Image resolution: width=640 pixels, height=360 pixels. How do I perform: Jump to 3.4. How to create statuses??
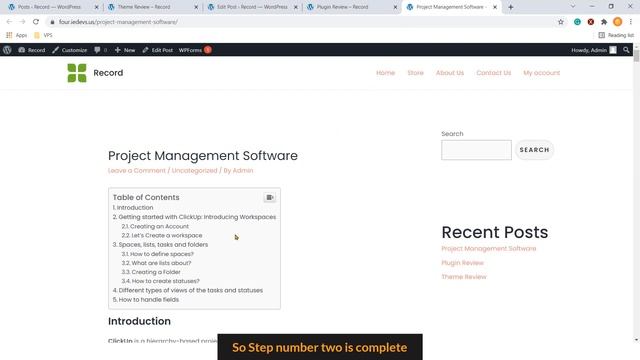point(160,281)
